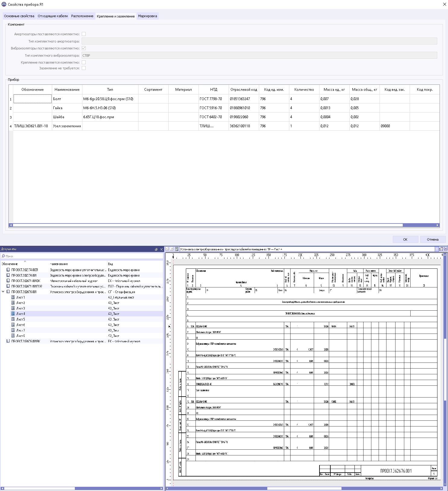This screenshot has height=491, width=448.
Task: Click the document icon of ПРОЕКТ.362574.001
Action: 8,275
